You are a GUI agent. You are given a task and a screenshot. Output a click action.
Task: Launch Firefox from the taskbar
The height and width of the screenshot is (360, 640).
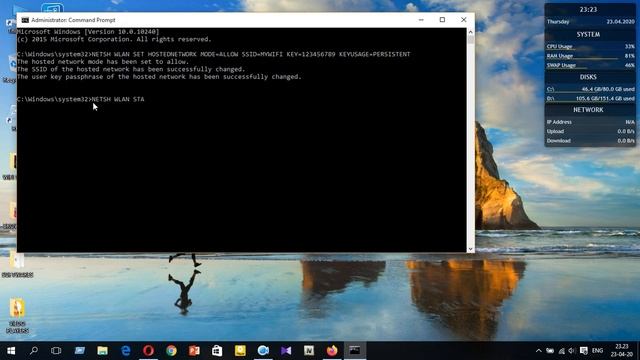coord(332,351)
